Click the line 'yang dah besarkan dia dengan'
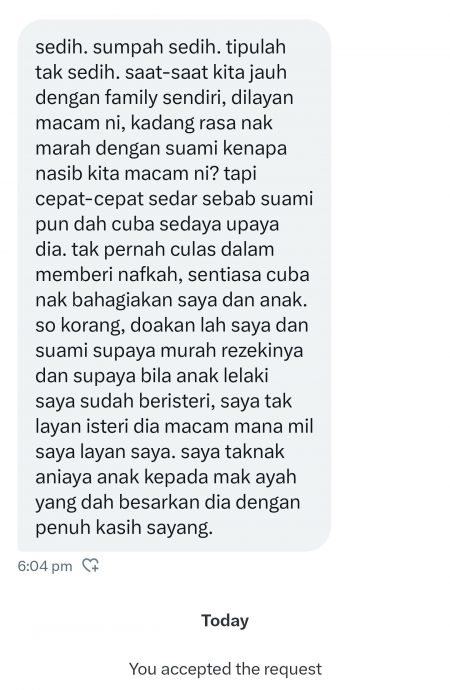The height and width of the screenshot is (690, 450). coord(168,503)
